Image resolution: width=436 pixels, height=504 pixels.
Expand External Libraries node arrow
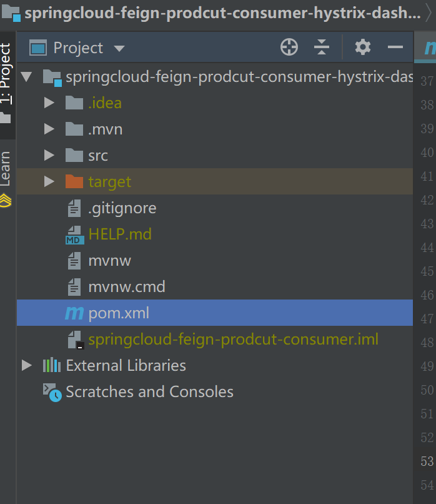coord(26,365)
